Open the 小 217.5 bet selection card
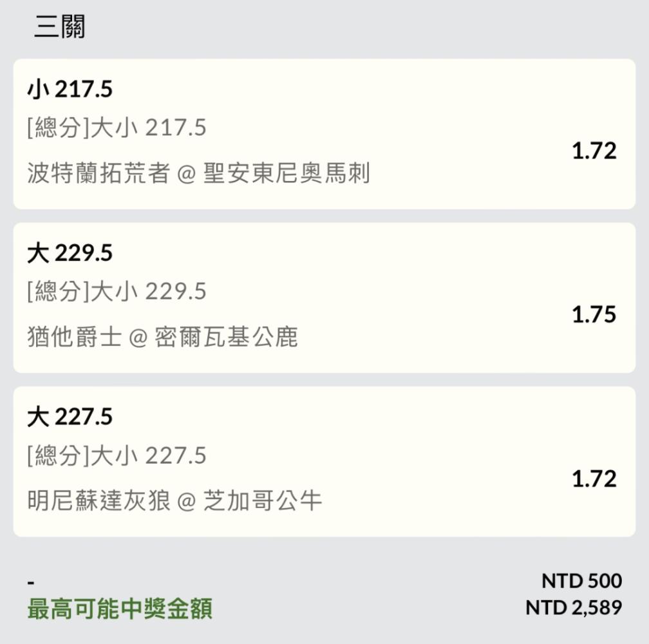 [x=324, y=134]
